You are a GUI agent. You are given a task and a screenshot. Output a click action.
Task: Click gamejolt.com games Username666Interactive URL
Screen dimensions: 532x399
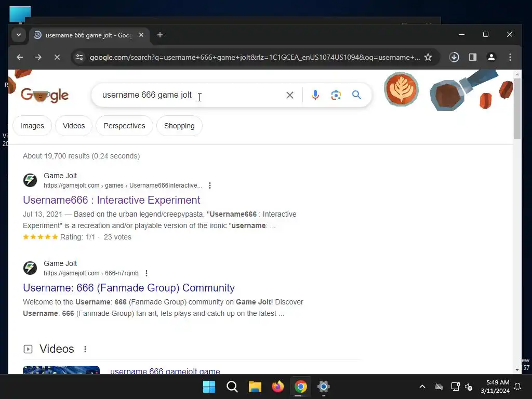(x=123, y=185)
